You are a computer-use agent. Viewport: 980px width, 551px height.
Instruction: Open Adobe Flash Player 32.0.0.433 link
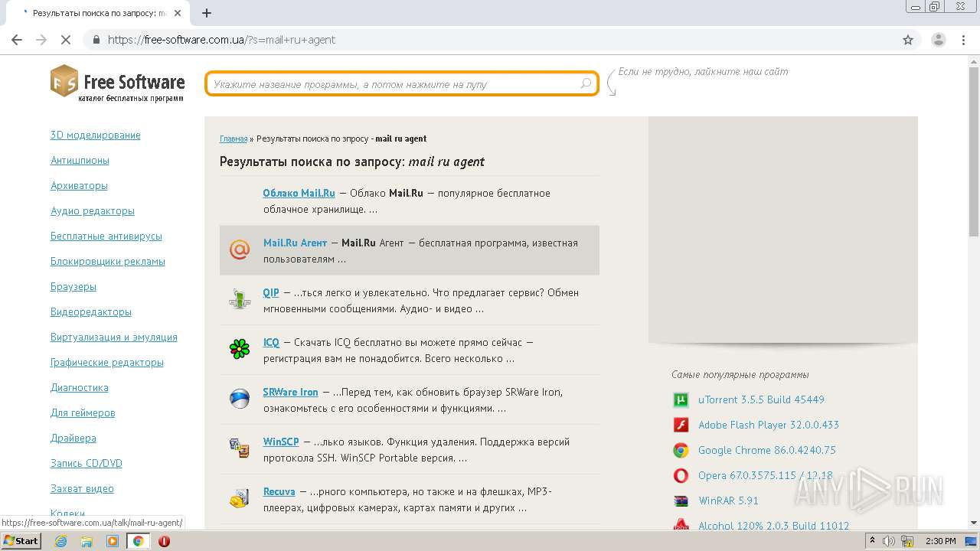769,425
